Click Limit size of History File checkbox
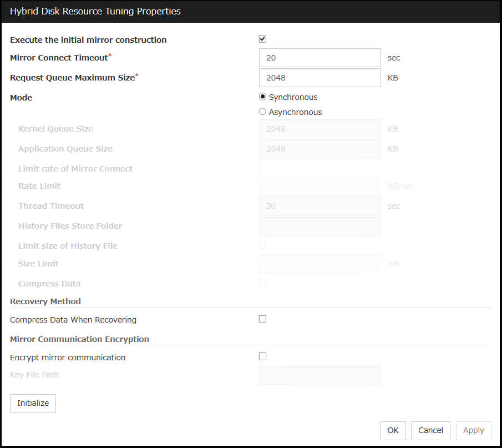 point(263,245)
